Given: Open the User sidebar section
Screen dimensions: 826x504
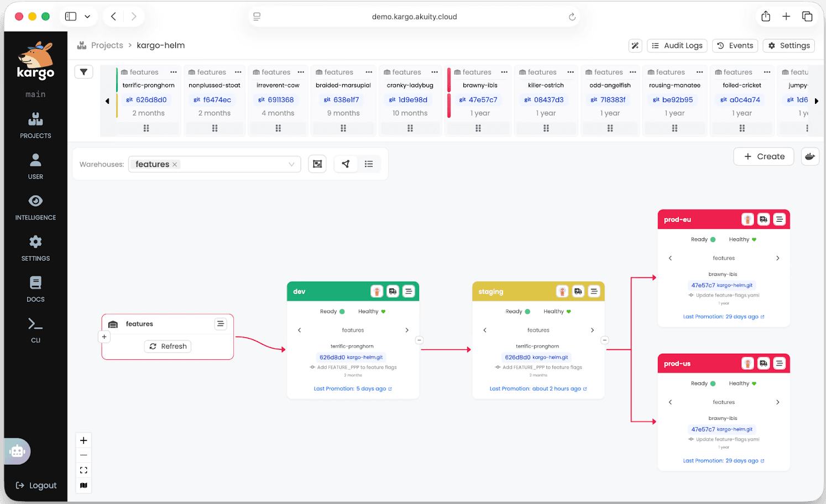Looking at the screenshot, I should (35, 167).
